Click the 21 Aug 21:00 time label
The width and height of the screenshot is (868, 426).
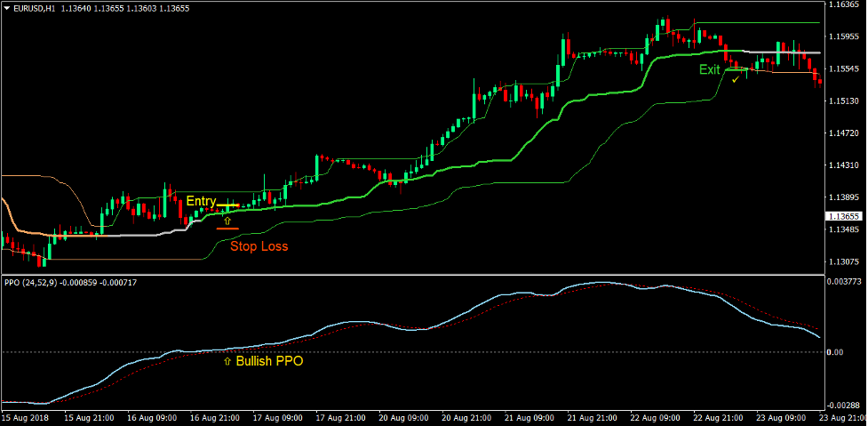(593, 418)
